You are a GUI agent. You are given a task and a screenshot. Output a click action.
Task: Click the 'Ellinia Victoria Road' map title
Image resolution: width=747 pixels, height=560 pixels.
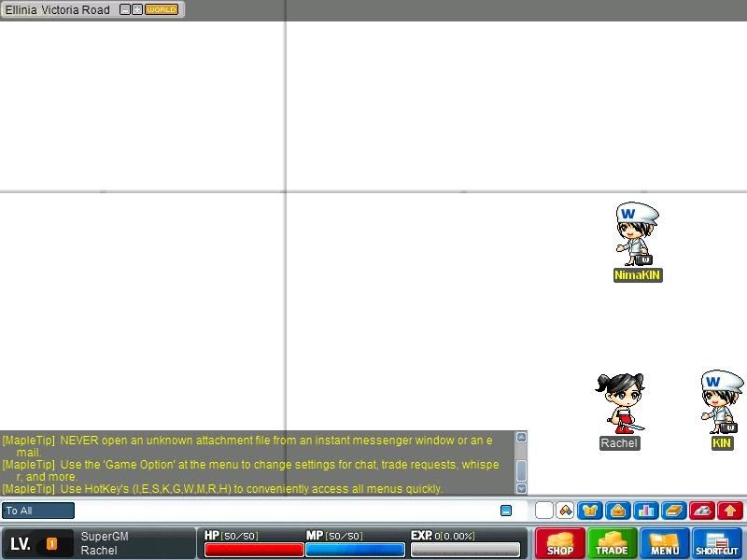pyautogui.click(x=58, y=9)
